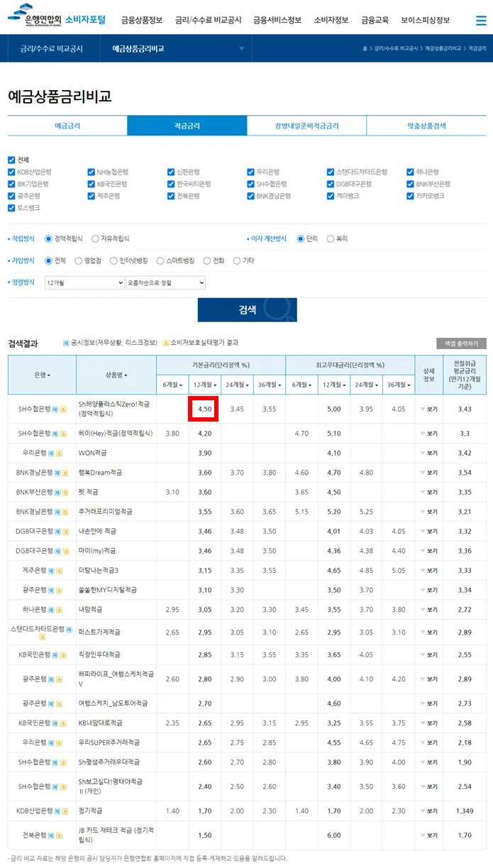Click the highlighted 4.50 rate cell
The width and height of the screenshot is (493, 868).
tap(204, 409)
